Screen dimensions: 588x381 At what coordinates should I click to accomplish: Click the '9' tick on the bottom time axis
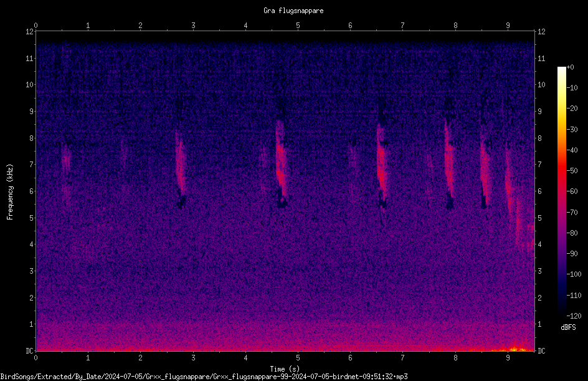click(508, 358)
